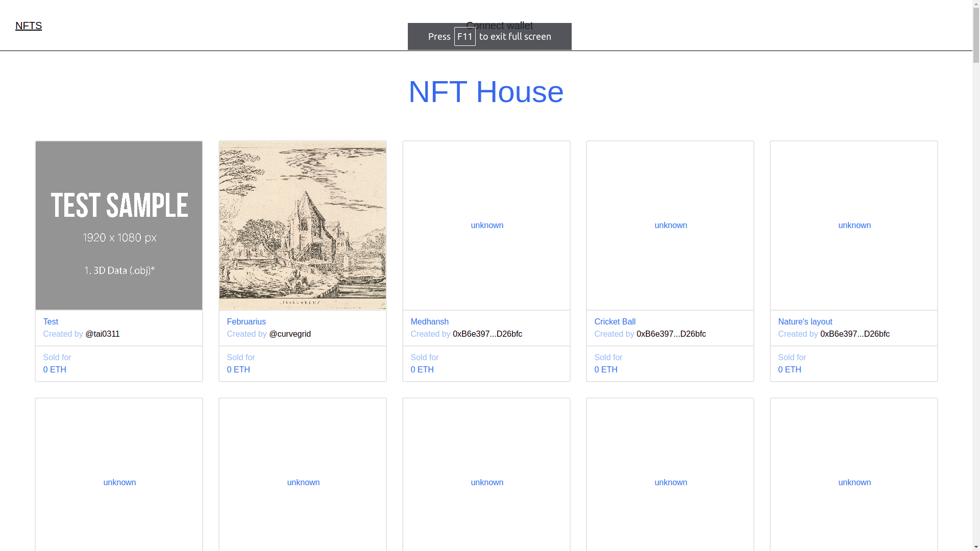Open the Februarius NFT title link

click(x=247, y=321)
